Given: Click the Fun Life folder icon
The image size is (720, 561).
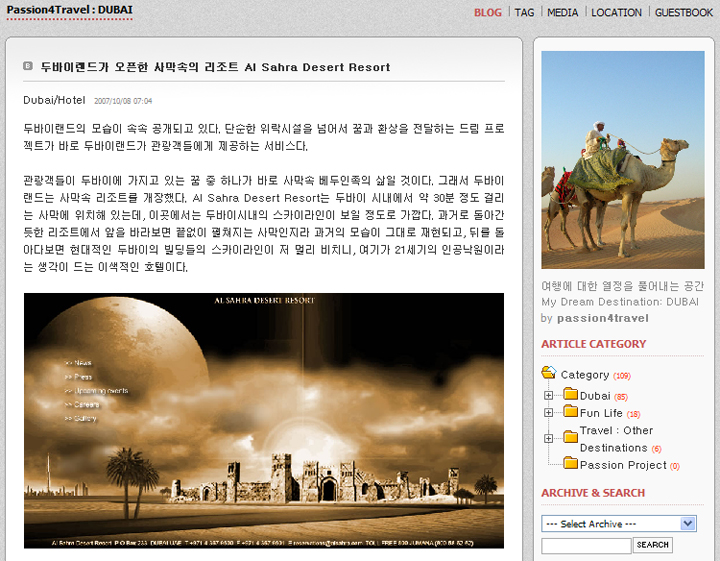Looking at the screenshot, I should (570, 411).
